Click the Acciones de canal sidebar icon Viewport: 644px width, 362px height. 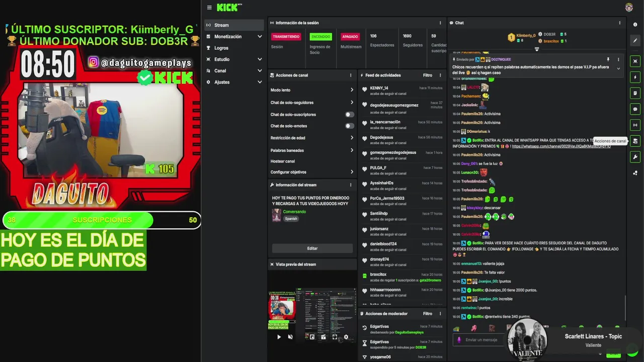click(x=635, y=141)
